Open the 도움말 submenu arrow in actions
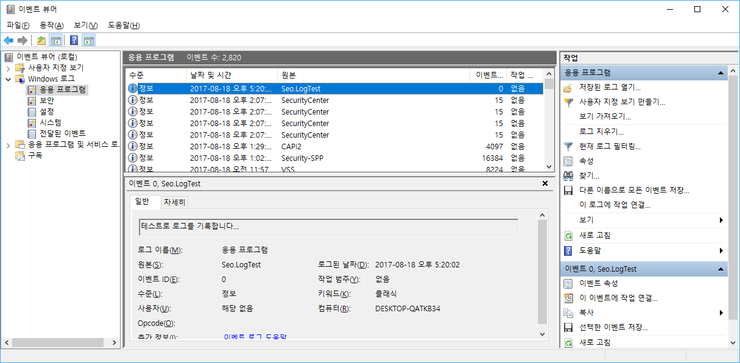This screenshot has width=740, height=363. tap(722, 250)
